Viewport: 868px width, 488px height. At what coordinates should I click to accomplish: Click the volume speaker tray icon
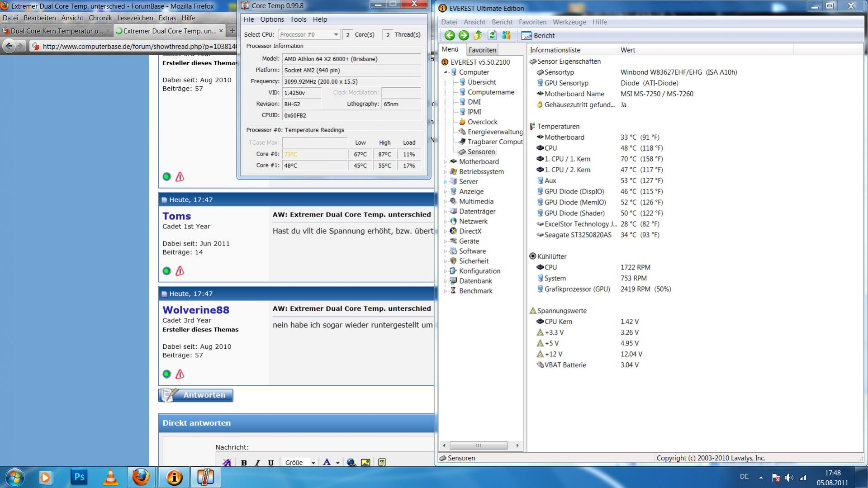pyautogui.click(x=789, y=478)
